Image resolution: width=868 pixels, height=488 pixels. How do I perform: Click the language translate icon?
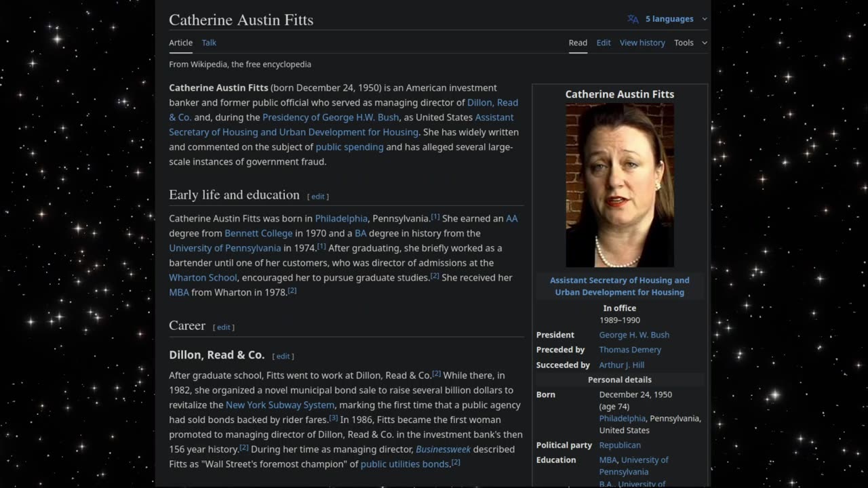click(x=633, y=19)
